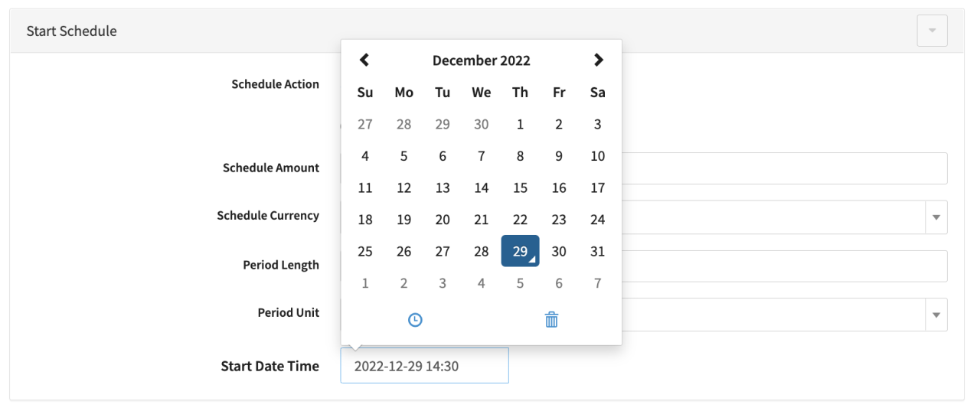Screen dimensions: 980x411
Task: Select November 27 greyed-out date
Action: pyautogui.click(x=365, y=124)
